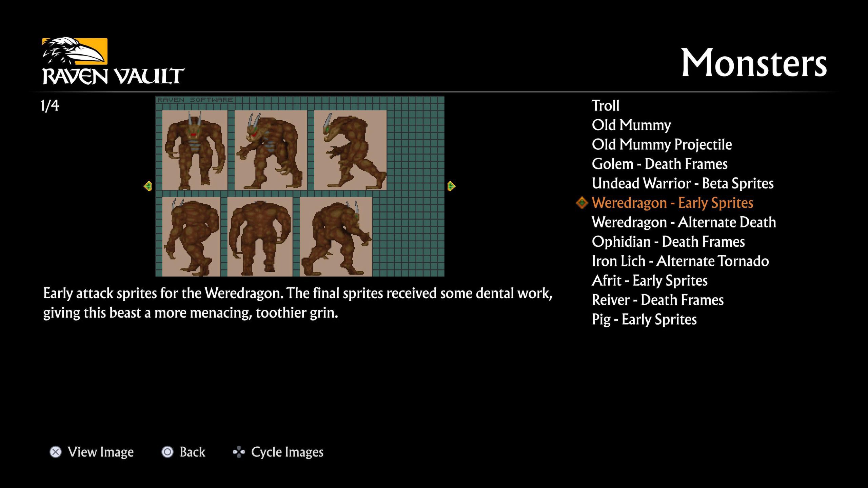868x488 pixels.
Task: Open Old Mummy Projectile entry
Action: pos(662,144)
